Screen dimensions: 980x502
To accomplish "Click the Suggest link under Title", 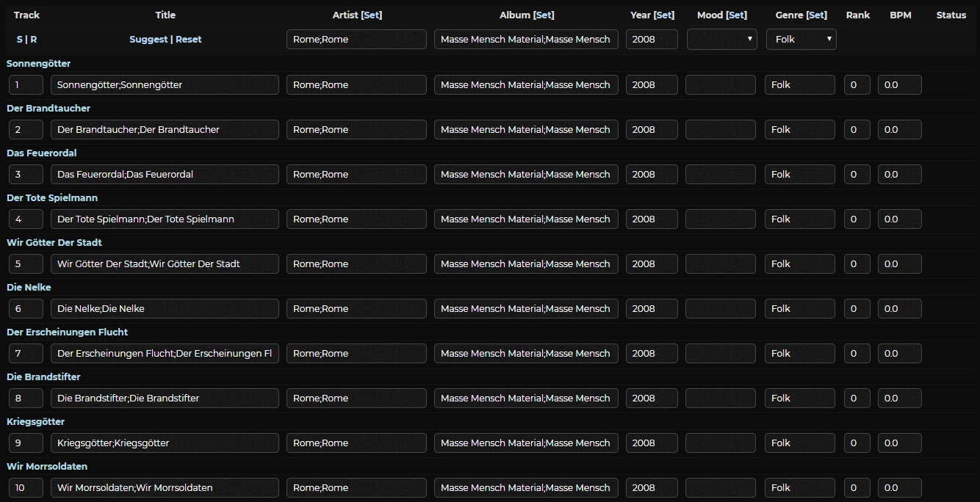I will point(148,40).
